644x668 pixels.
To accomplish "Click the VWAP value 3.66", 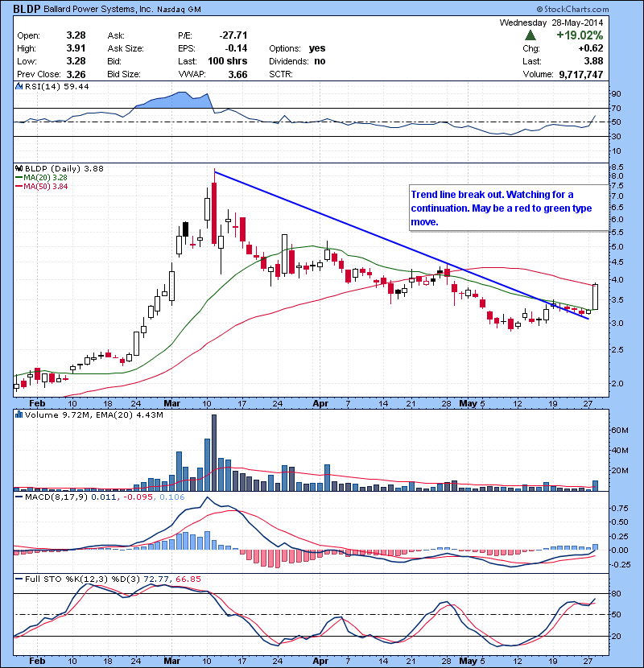I will coord(237,75).
